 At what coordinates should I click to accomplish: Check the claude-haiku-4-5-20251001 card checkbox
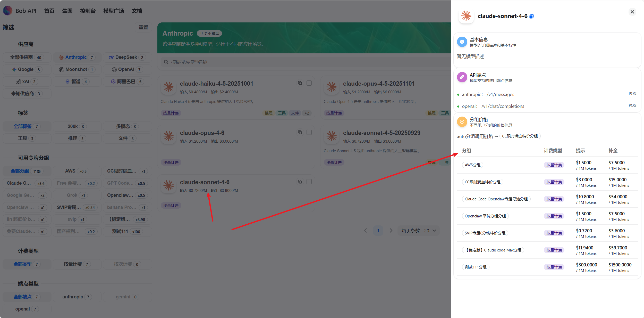coord(309,83)
